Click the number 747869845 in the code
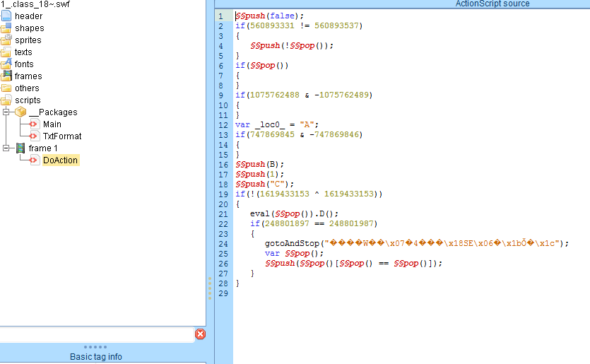Image resolution: width=590 pixels, height=364 pixels. (272, 134)
